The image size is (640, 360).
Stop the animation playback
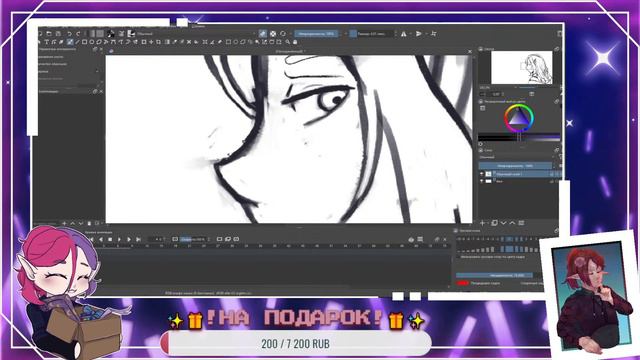tap(110, 239)
